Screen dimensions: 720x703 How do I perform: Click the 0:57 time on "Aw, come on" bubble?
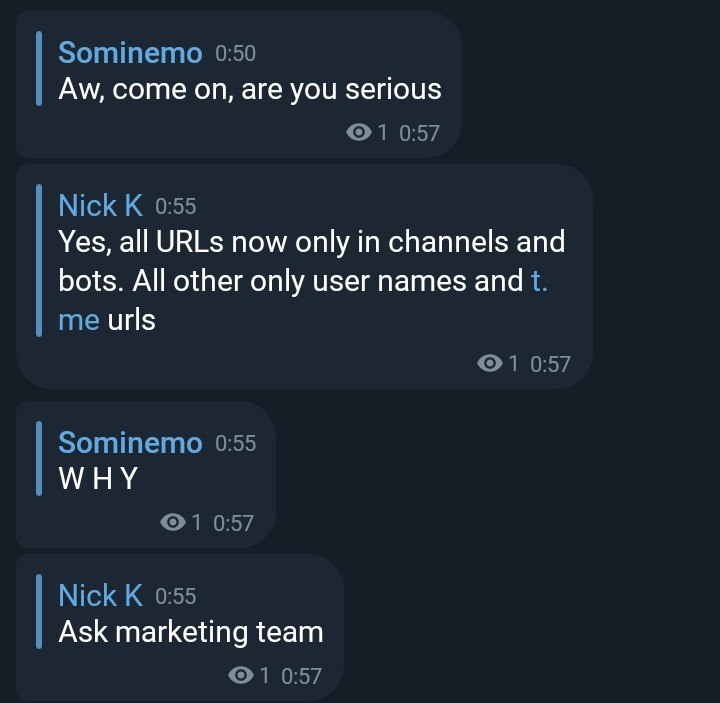[x=420, y=133]
